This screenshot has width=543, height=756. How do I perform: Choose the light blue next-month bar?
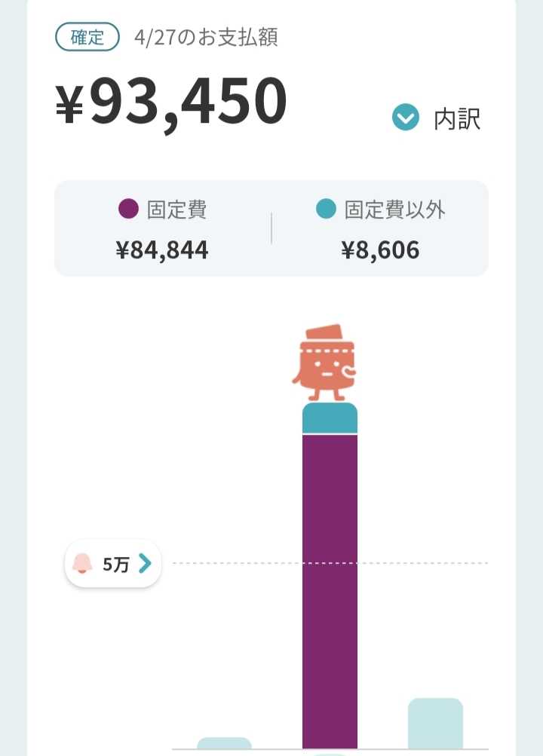(435, 724)
